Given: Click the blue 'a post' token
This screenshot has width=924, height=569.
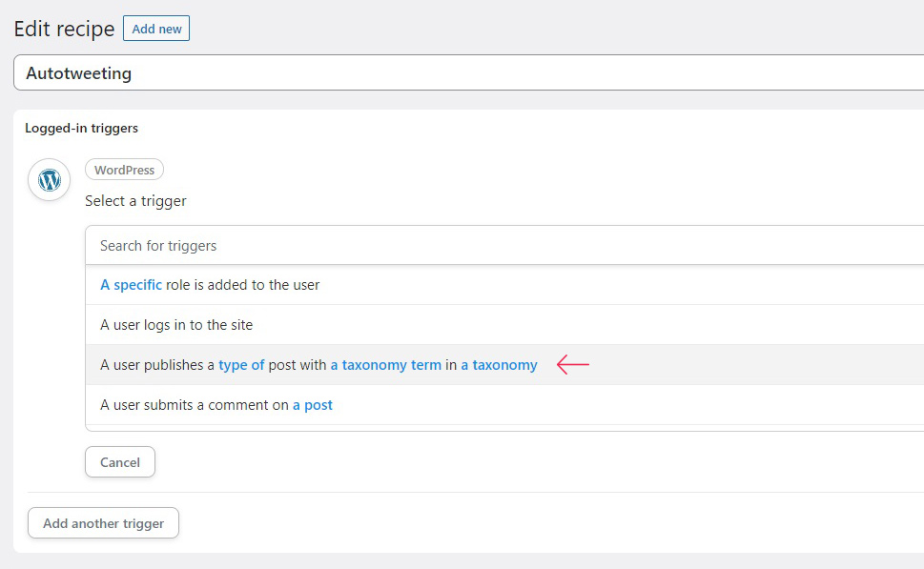Looking at the screenshot, I should click(x=313, y=405).
